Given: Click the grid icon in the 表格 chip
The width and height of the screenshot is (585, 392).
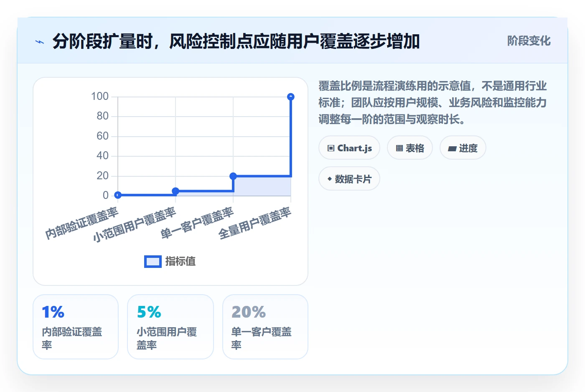Looking at the screenshot, I should coord(399,148).
